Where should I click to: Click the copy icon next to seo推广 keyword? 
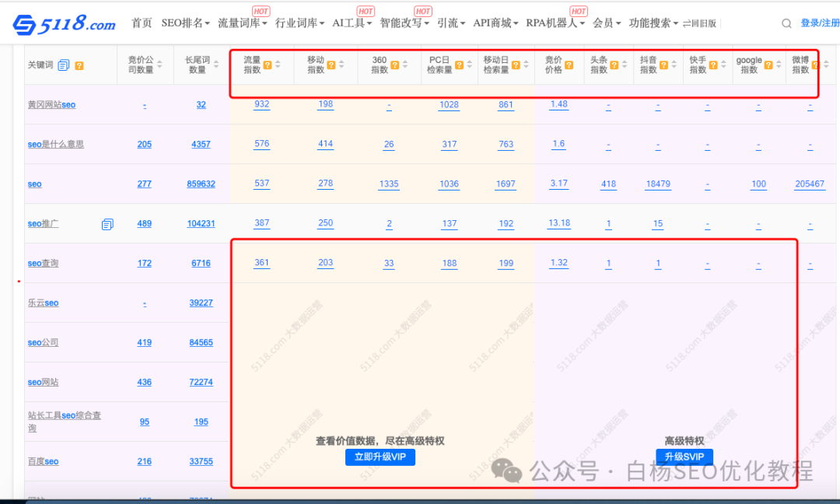click(x=107, y=223)
